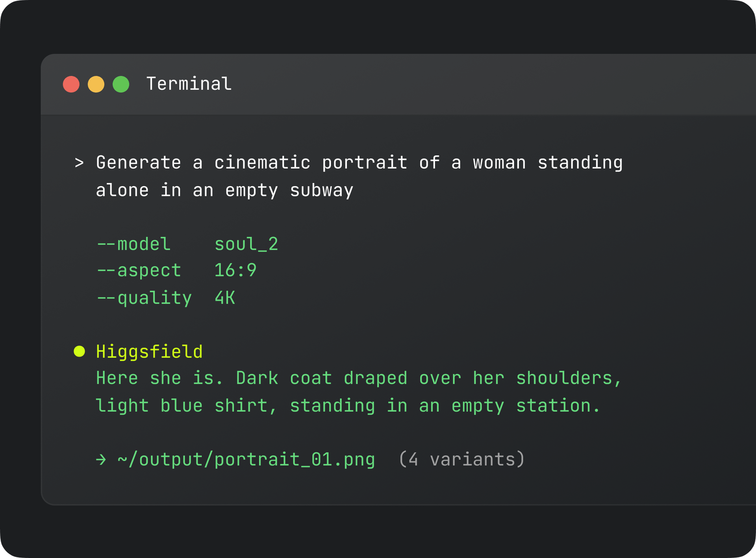Select the "16:9" aspect value
Viewport: 756px width, 558px height.
[235, 271]
